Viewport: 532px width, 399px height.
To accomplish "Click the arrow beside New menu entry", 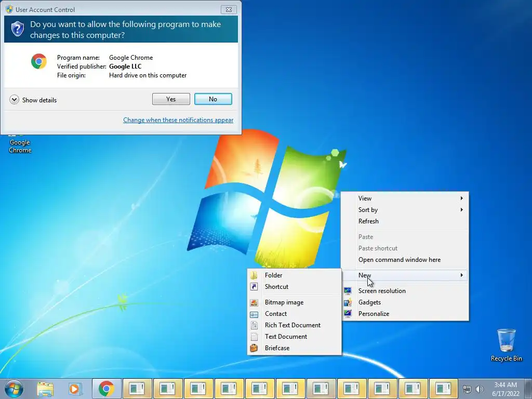I will click(461, 275).
